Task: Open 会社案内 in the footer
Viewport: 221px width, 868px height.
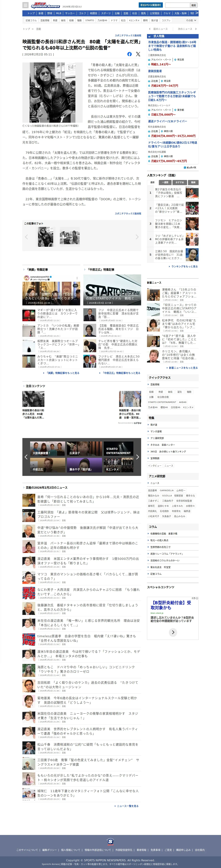Action: coord(200,850)
